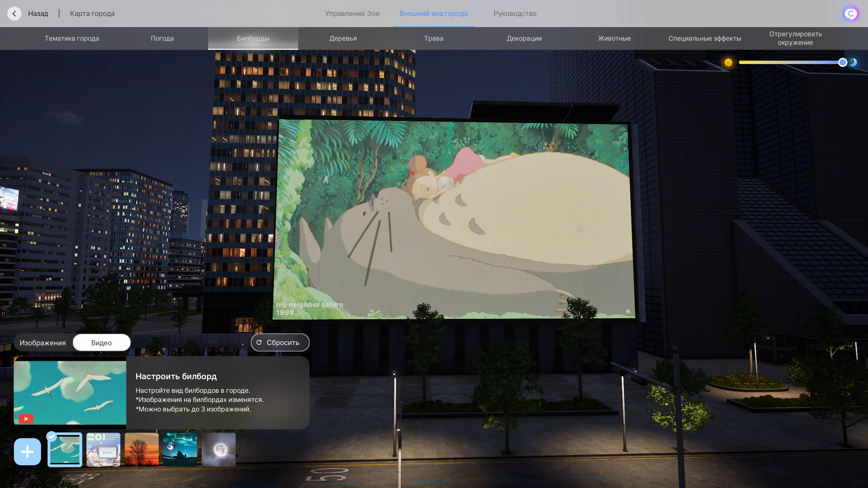
Task: Adjust the time of day slider handle
Action: [x=843, y=62]
